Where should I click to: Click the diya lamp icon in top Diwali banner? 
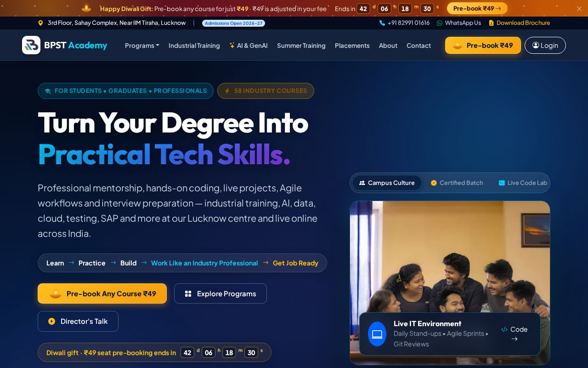click(86, 8)
